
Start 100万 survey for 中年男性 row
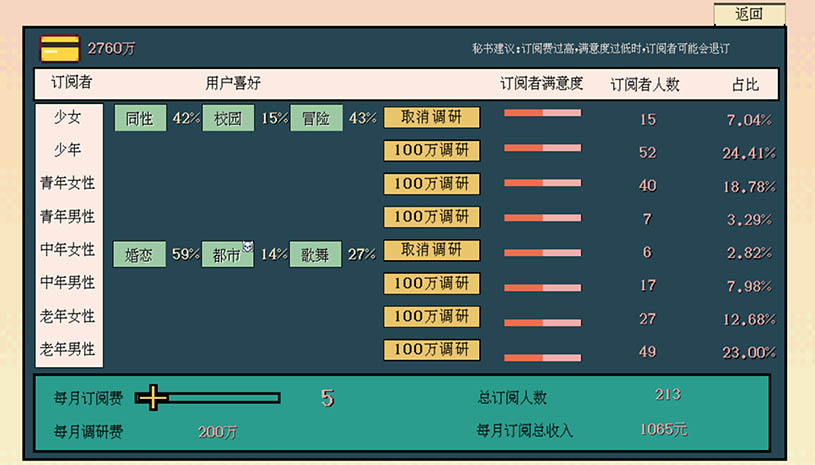[x=431, y=284]
